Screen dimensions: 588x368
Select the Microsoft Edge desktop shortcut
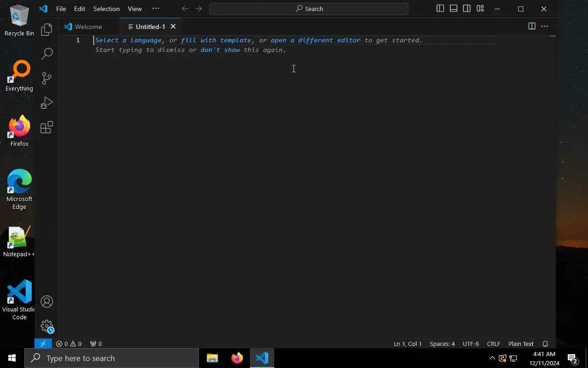point(19,189)
